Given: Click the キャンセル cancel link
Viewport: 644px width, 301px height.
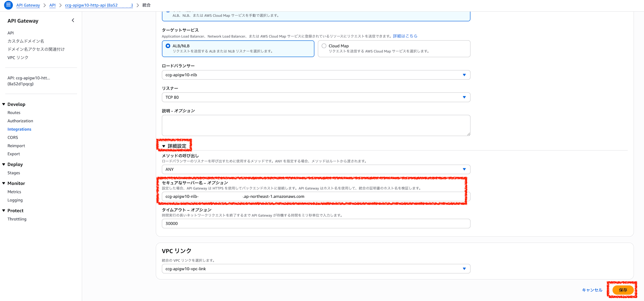Looking at the screenshot, I should 592,290.
